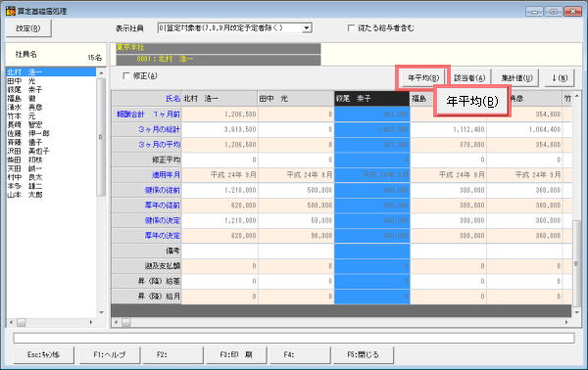Click the 1,064,400 total cell
Viewport: 588px width, 370px height.
click(x=524, y=129)
